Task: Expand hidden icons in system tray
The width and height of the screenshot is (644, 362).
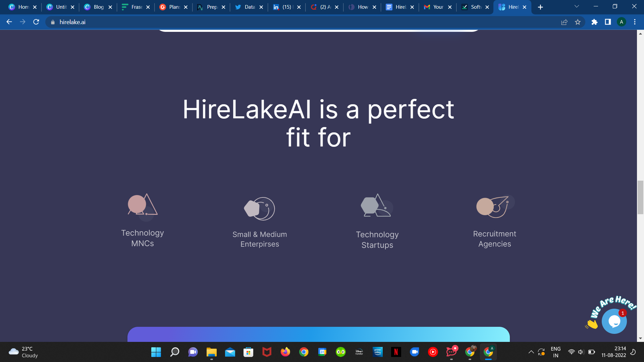Action: 531,352
